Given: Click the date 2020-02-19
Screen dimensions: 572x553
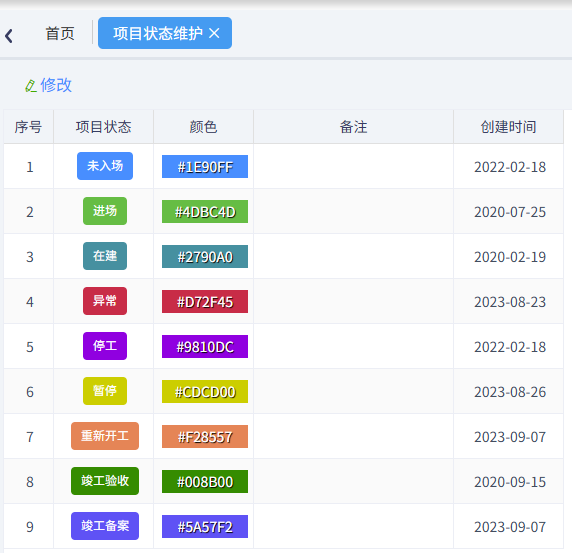Looking at the screenshot, I should (510, 257).
